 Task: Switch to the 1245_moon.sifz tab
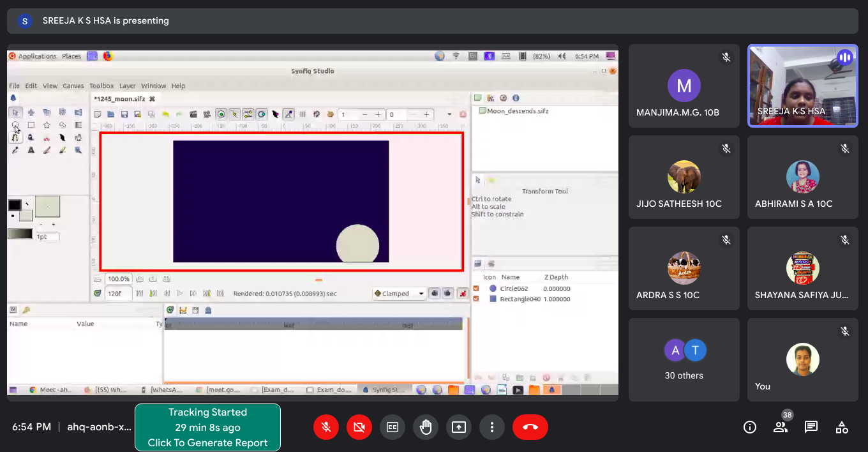119,99
